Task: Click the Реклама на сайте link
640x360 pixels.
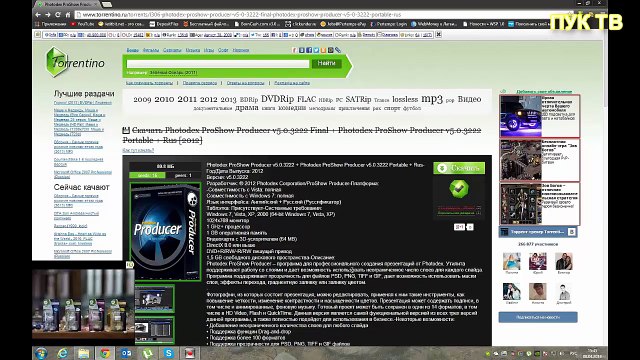Action: 292,83
